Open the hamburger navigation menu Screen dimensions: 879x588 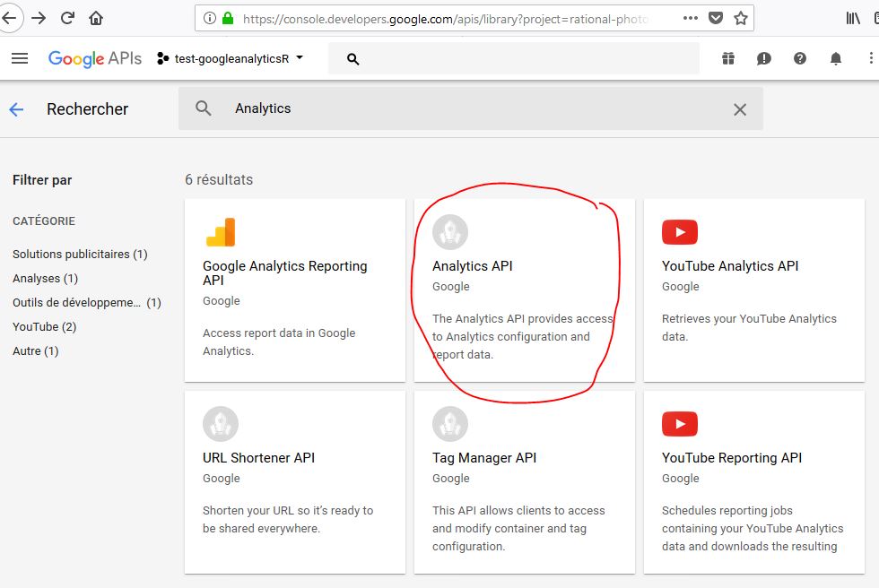point(20,58)
